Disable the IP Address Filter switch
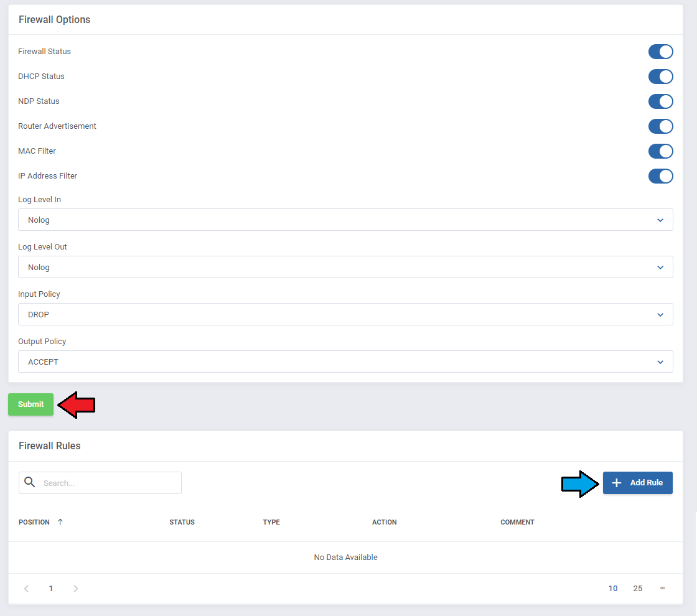This screenshot has height=616, width=697. point(660,176)
